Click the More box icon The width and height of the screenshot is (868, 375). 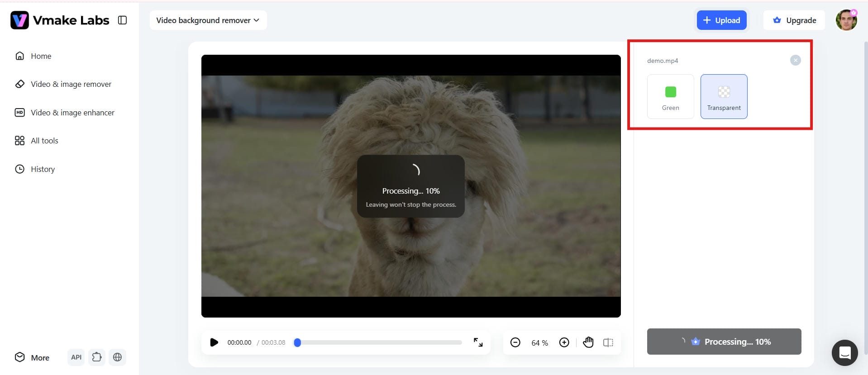point(19,357)
